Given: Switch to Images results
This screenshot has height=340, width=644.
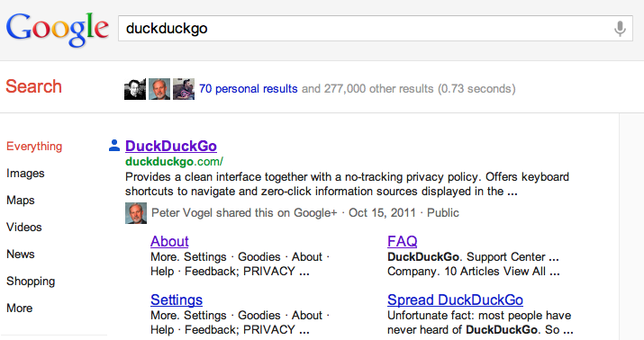Looking at the screenshot, I should point(25,173).
